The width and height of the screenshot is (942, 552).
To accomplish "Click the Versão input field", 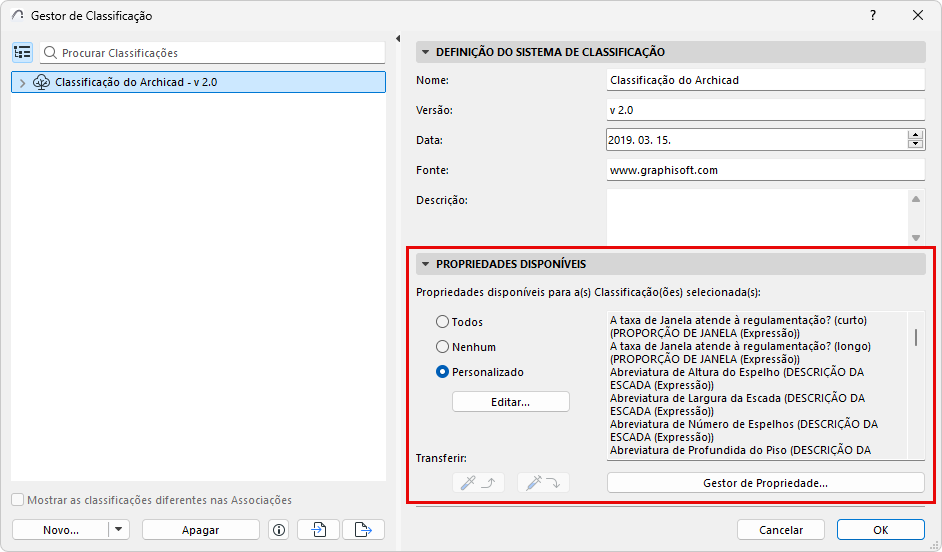I will [x=765, y=110].
